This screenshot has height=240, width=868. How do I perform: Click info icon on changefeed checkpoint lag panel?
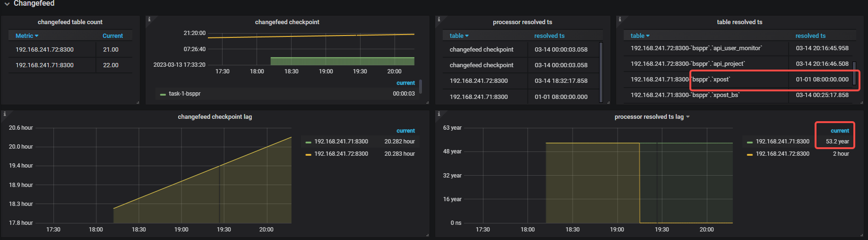(x=5, y=114)
